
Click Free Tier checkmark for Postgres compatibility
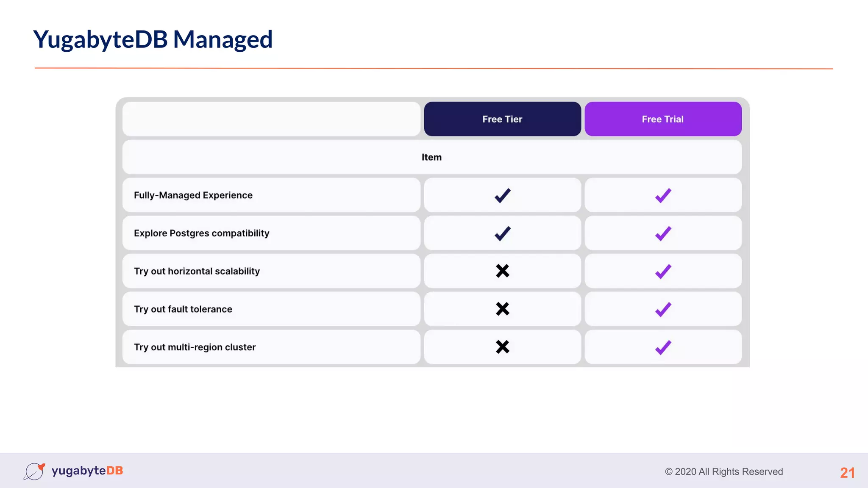502,233
